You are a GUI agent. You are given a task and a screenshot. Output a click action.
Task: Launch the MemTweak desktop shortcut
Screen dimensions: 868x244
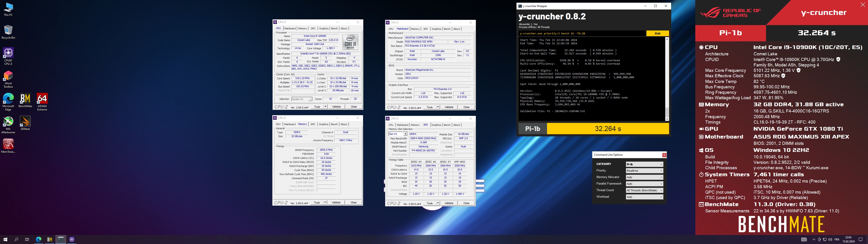point(8,146)
